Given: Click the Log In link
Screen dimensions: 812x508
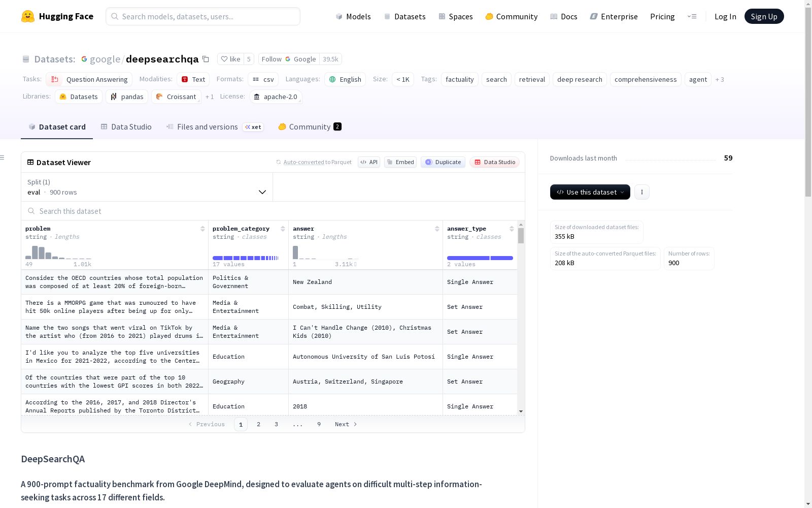Looking at the screenshot, I should click(x=725, y=16).
